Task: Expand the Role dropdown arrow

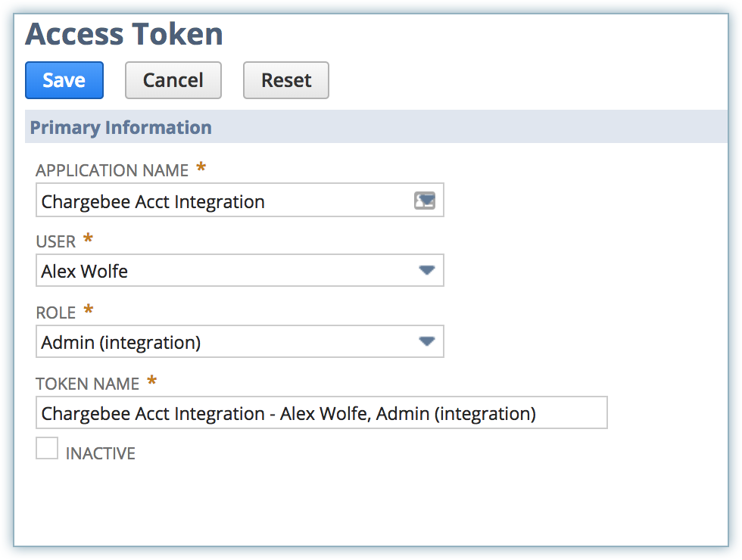Action: tap(426, 341)
